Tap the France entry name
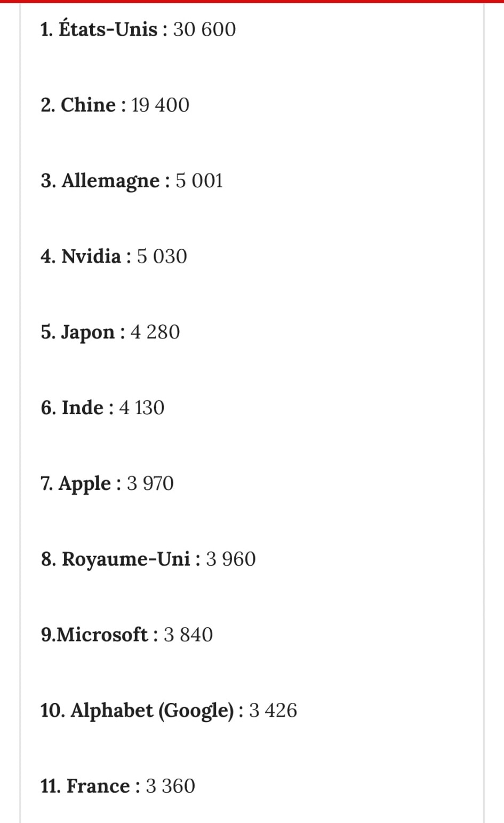Screen dimensions: 504x823 tap(98, 787)
